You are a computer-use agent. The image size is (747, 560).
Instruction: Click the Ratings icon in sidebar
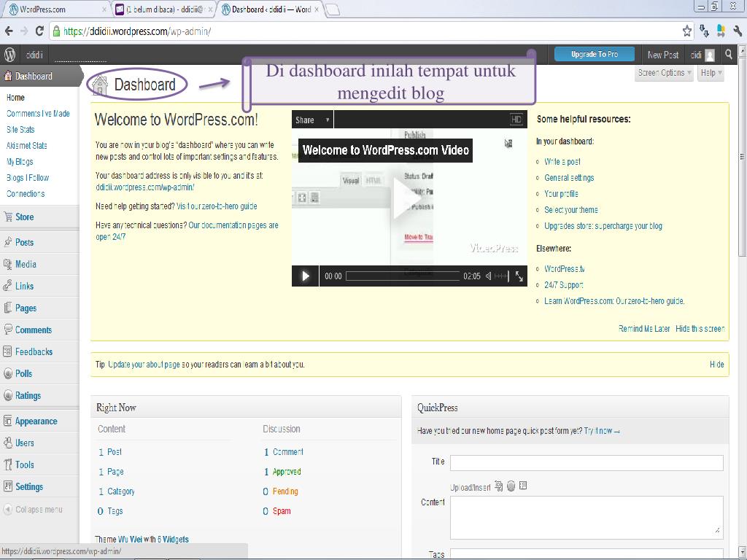(7, 395)
